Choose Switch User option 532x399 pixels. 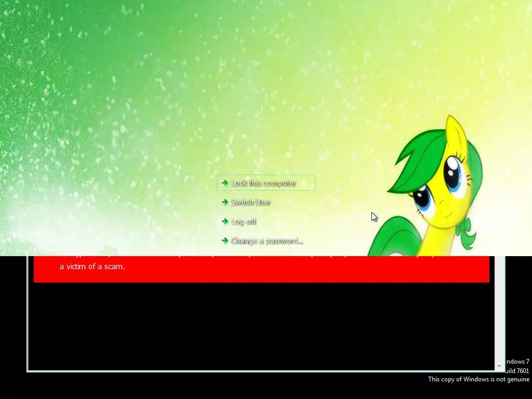(x=251, y=202)
